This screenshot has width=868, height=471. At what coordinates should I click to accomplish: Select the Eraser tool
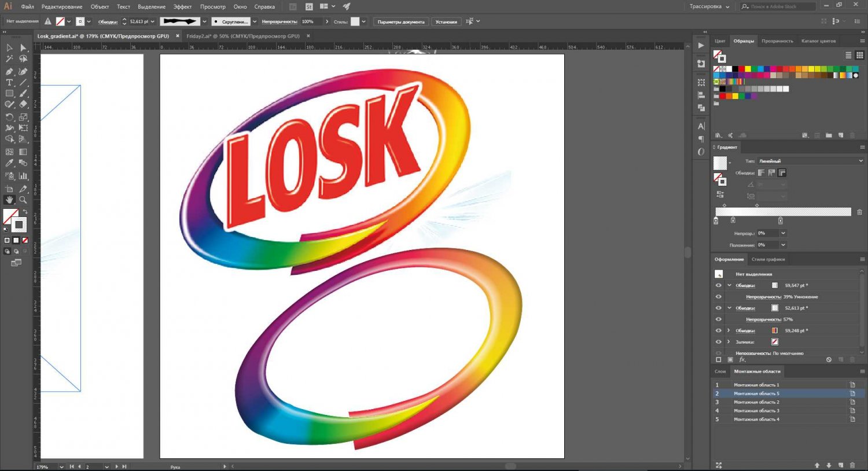pyautogui.click(x=23, y=104)
